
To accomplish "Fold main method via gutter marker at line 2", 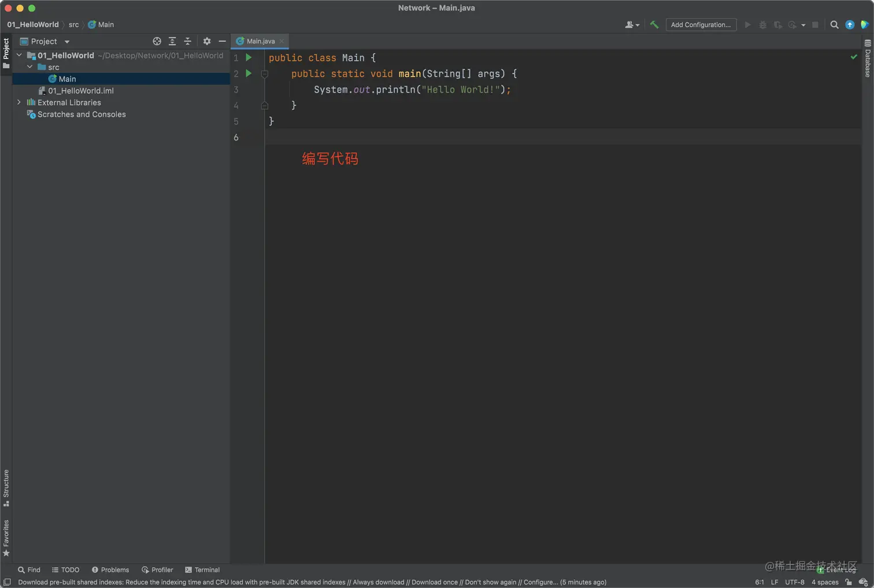I will (x=264, y=74).
